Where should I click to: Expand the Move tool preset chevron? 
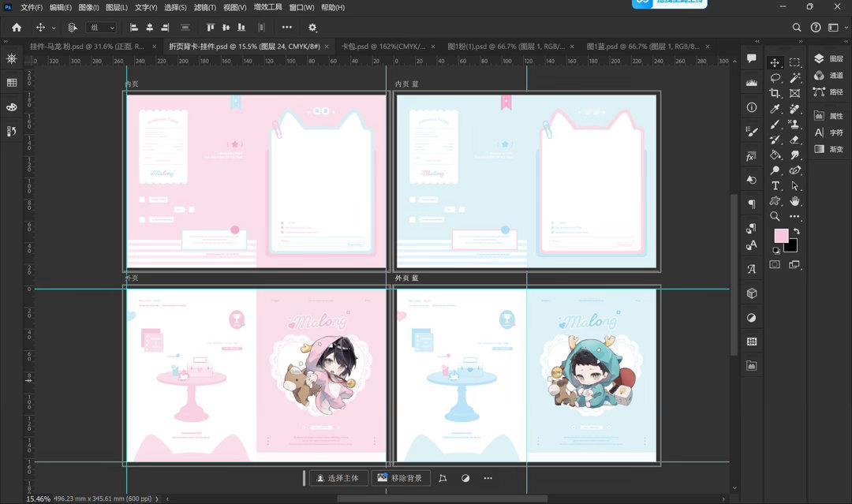[54, 27]
